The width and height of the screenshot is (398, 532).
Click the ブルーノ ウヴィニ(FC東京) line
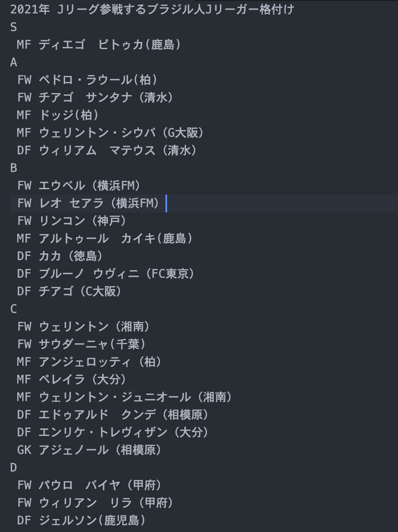click(106, 274)
